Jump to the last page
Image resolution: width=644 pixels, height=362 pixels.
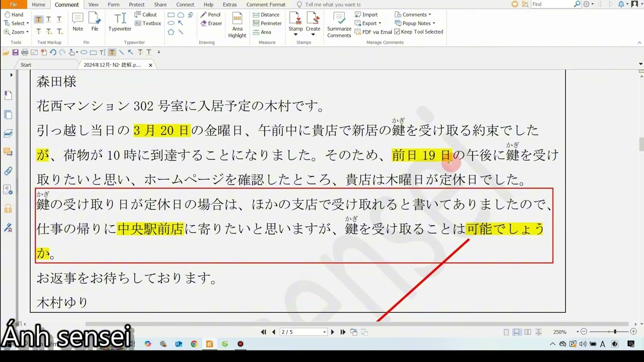[343, 332]
